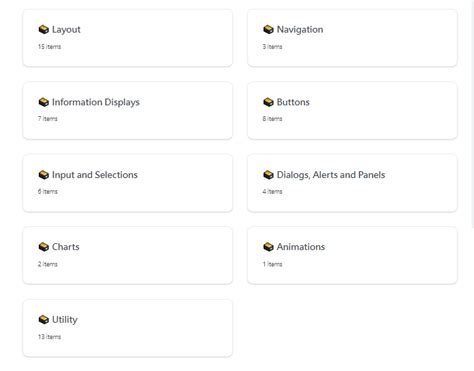Open Dialogs, Alerts and Panels title
Screen dimensions: 474x371
pos(331,175)
